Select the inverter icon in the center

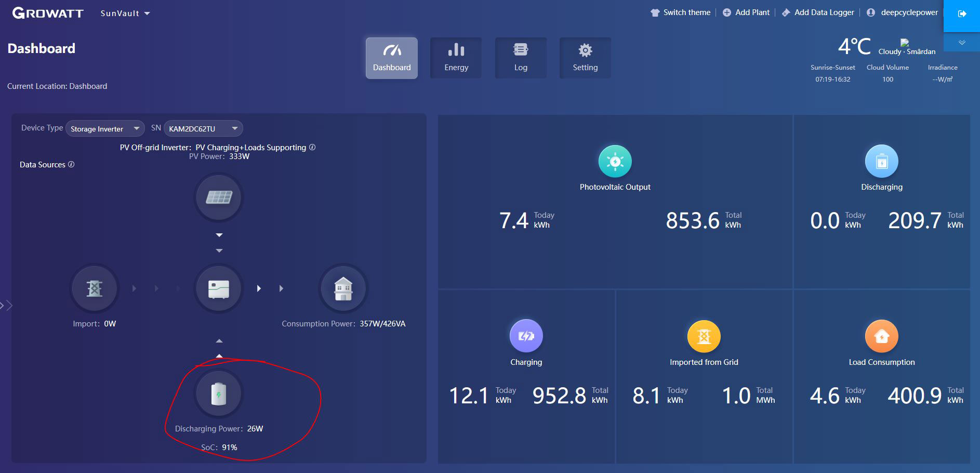point(219,288)
